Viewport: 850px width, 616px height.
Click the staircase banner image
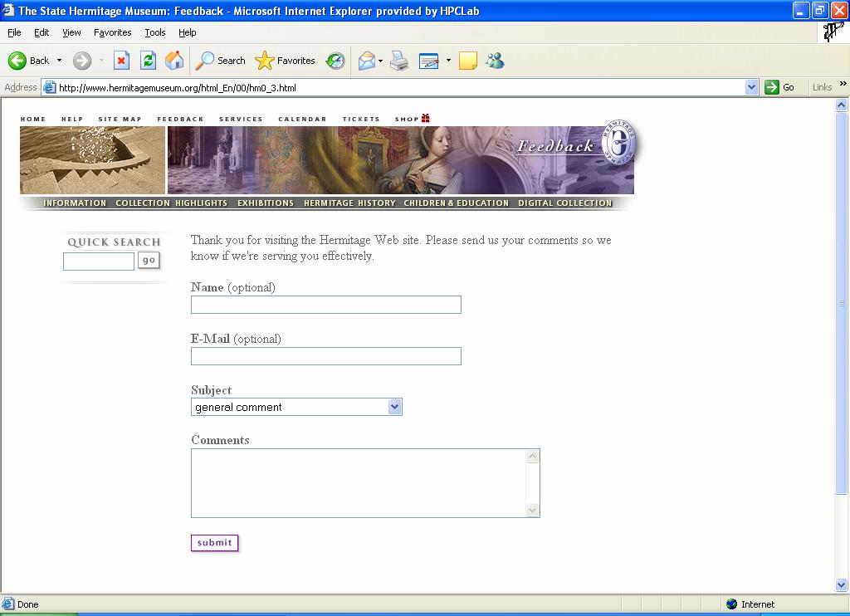93,160
